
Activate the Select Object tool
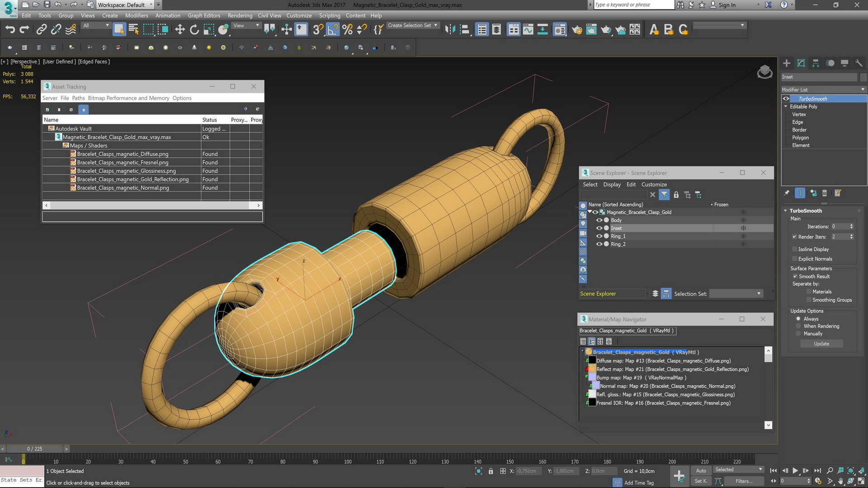point(119,29)
